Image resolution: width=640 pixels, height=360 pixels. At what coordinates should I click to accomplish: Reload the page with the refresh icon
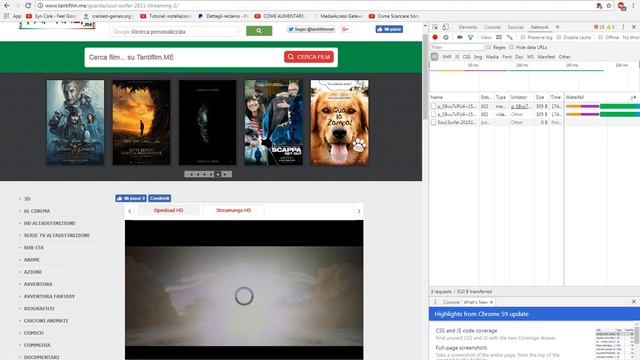pyautogui.click(x=28, y=6)
